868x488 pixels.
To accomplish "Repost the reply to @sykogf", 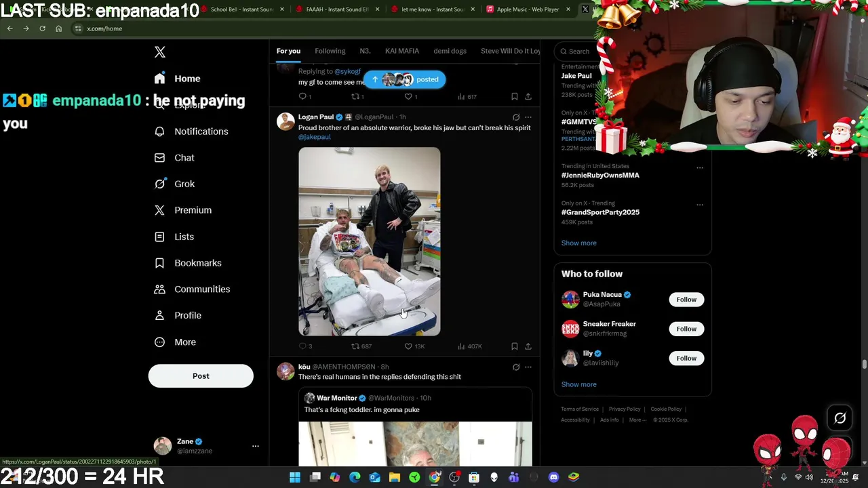I will (x=357, y=97).
